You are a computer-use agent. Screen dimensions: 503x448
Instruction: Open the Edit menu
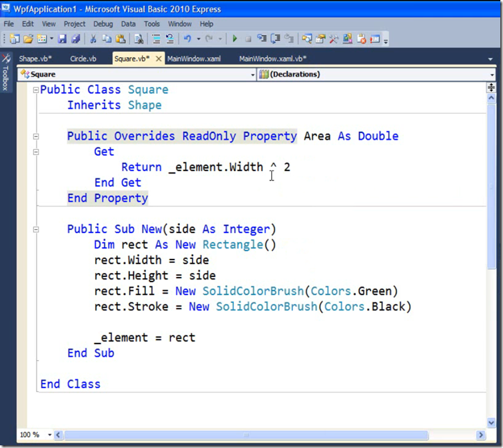coord(27,24)
